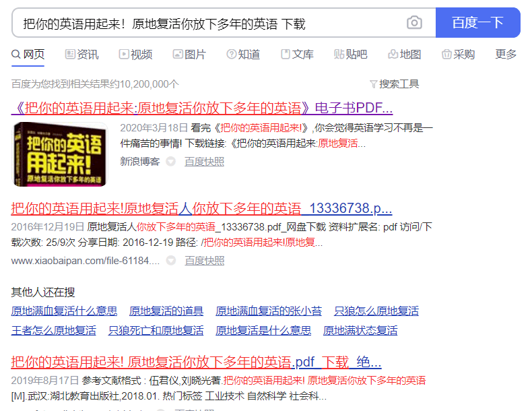Open 百度快照 for the 新浪博客 result
The width and height of the screenshot is (532, 411).
(204, 162)
